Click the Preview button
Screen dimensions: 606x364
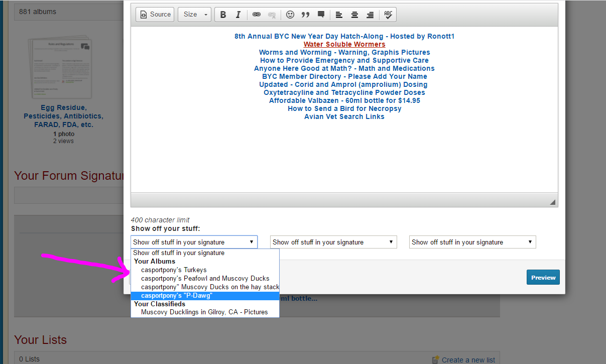(543, 277)
